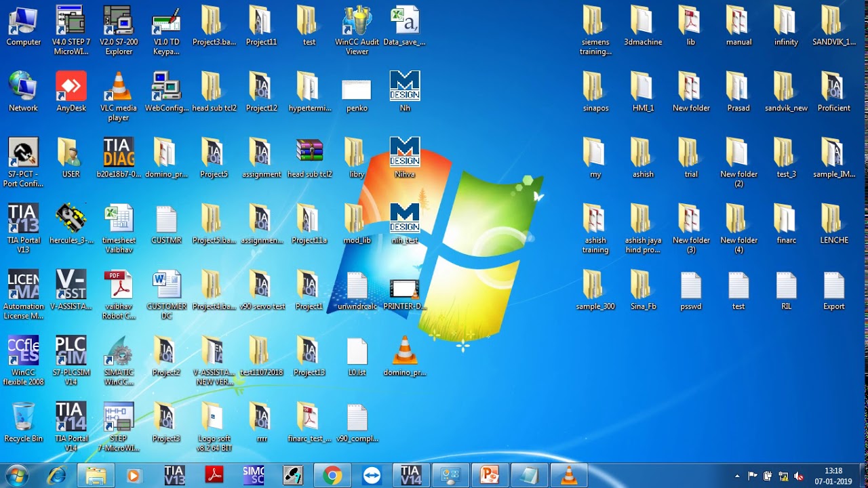
Task: Select the Data_save Excel file icon
Action: (x=405, y=27)
